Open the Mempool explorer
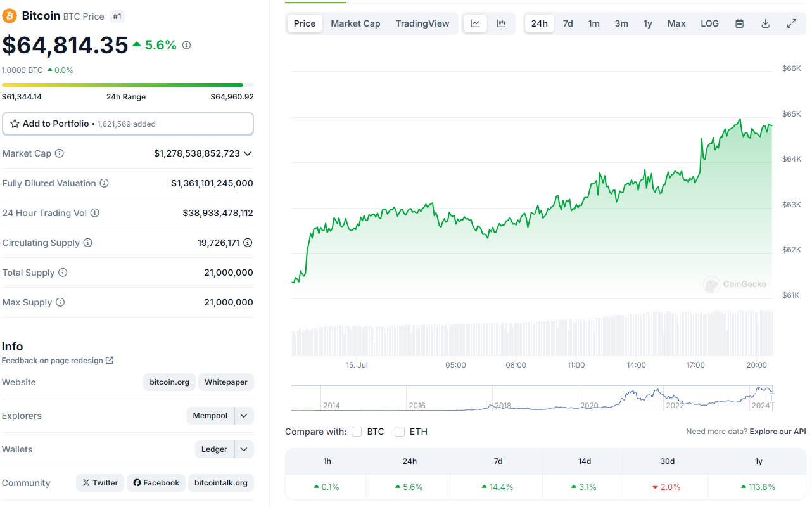The image size is (812, 507). click(x=210, y=416)
